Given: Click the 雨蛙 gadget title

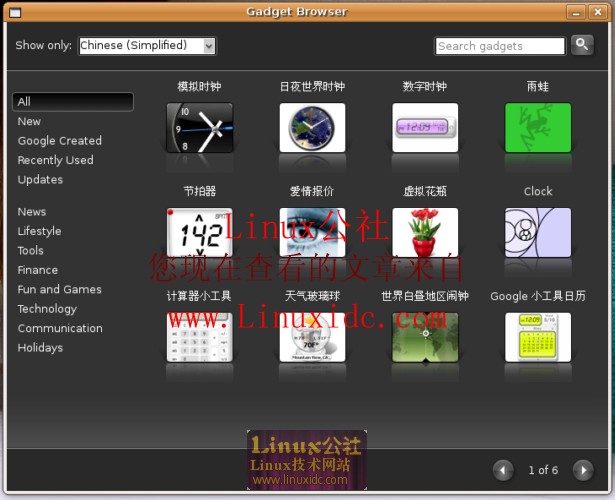Looking at the screenshot, I should point(538,87).
